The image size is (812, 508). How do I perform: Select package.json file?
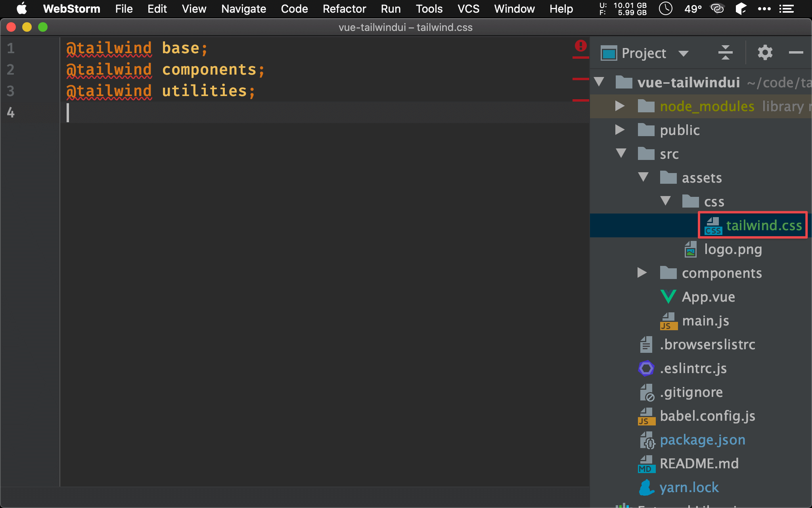tap(702, 440)
